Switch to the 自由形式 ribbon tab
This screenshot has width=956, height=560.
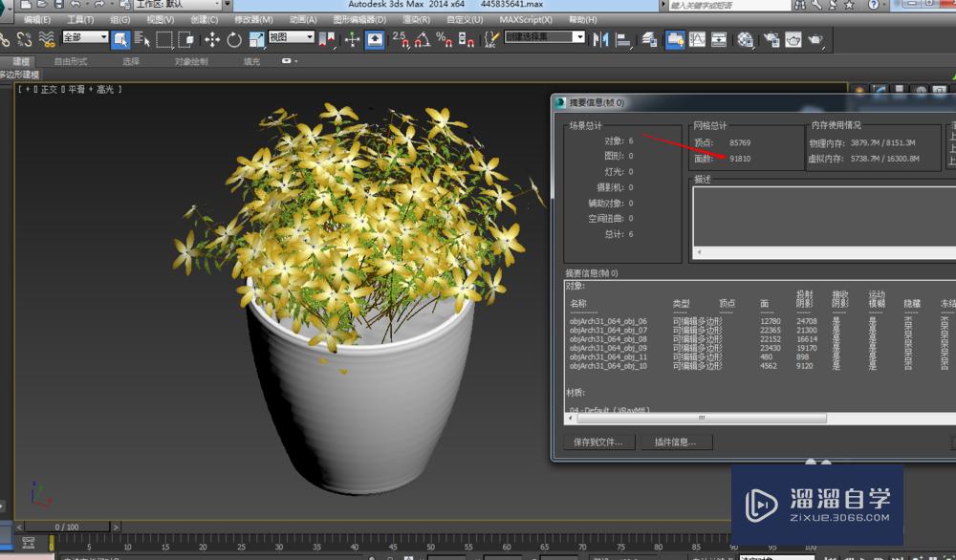(x=70, y=61)
